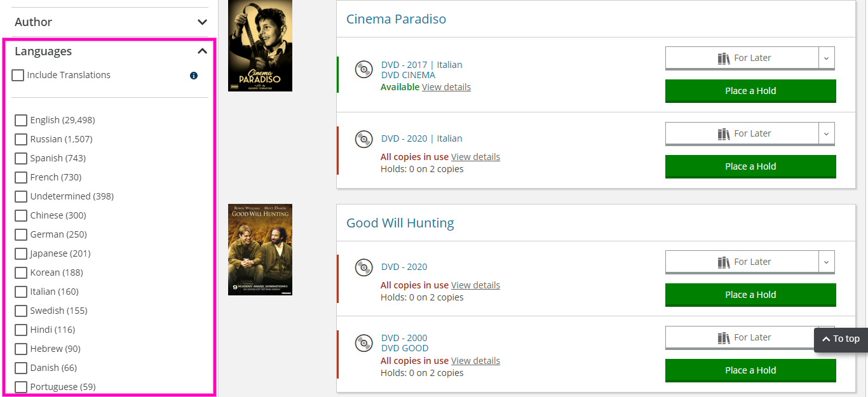Open the For Later dropdown arrow for Cinema Paradiso 2017
Screen dimensions: 868x397
826,58
